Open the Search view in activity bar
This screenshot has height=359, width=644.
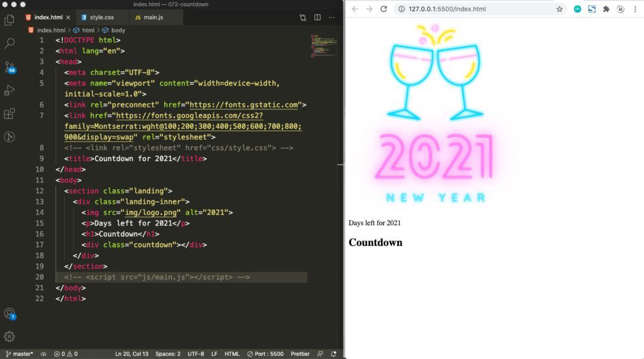pyautogui.click(x=9, y=43)
